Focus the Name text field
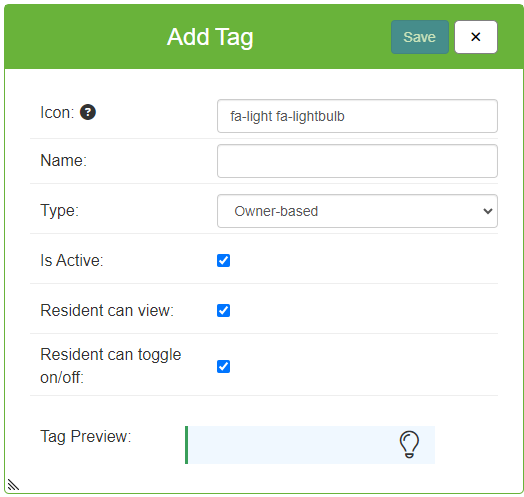 point(357,161)
